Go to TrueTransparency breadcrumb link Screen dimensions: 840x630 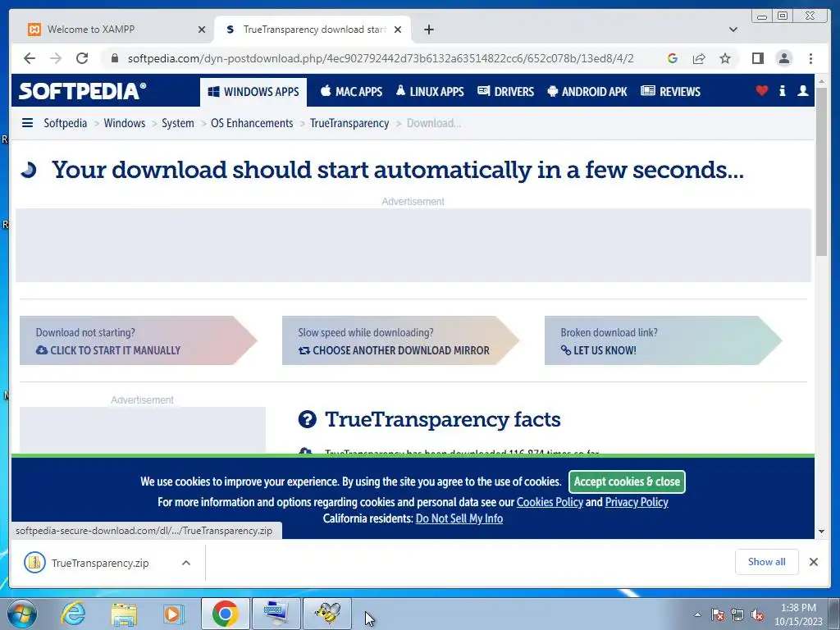(x=349, y=123)
